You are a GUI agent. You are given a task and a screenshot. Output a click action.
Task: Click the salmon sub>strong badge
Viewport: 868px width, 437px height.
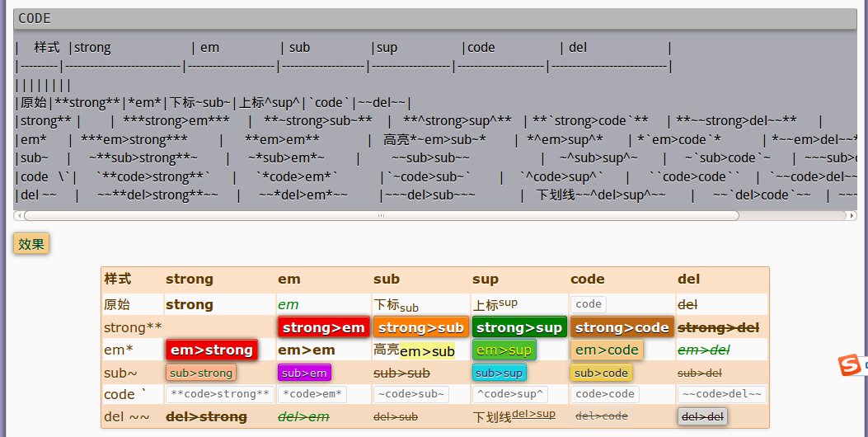tap(201, 373)
